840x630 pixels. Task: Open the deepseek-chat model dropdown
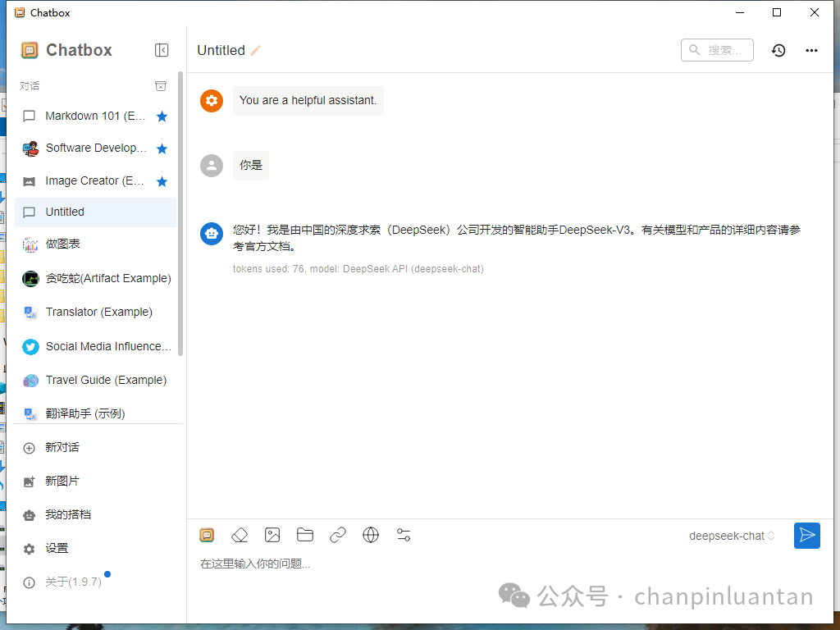pos(732,536)
